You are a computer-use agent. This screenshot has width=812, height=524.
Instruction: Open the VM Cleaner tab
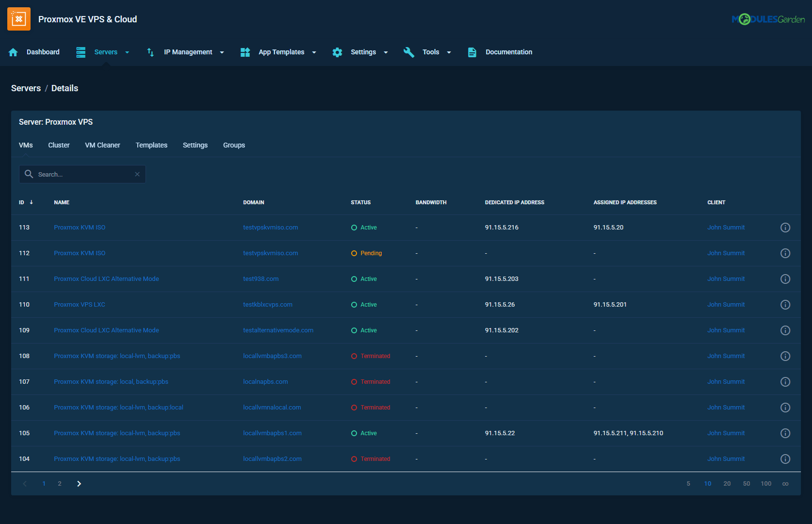pyautogui.click(x=102, y=145)
